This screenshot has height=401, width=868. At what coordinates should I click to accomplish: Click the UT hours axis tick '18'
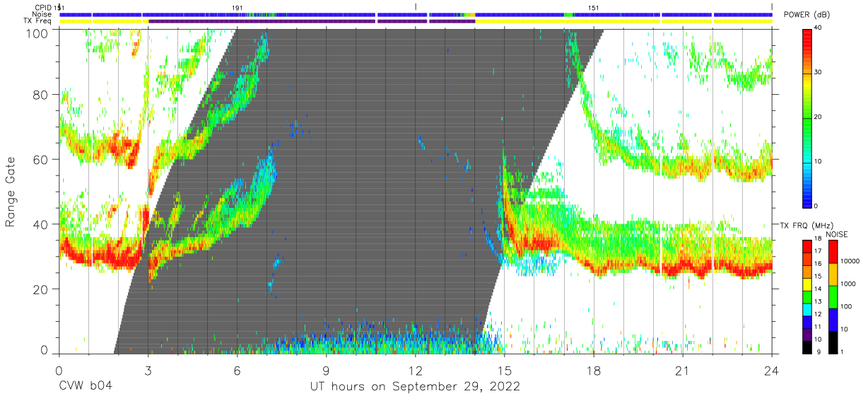tap(594, 371)
